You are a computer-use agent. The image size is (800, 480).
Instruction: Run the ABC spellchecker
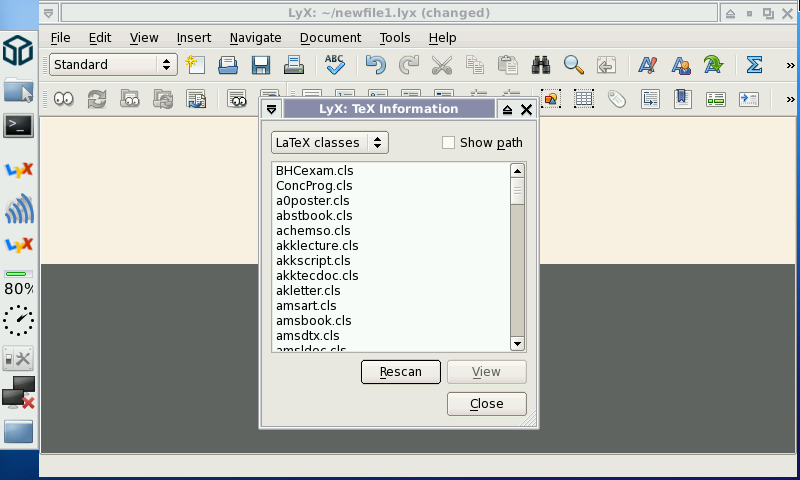pos(335,65)
